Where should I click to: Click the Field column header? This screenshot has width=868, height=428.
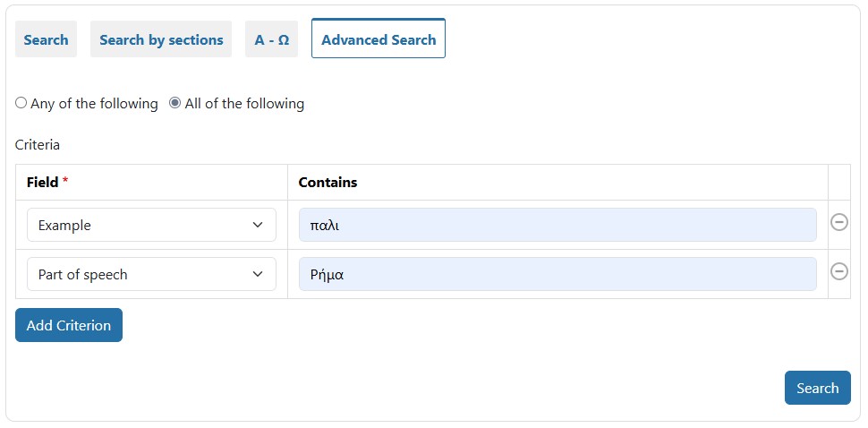click(42, 182)
